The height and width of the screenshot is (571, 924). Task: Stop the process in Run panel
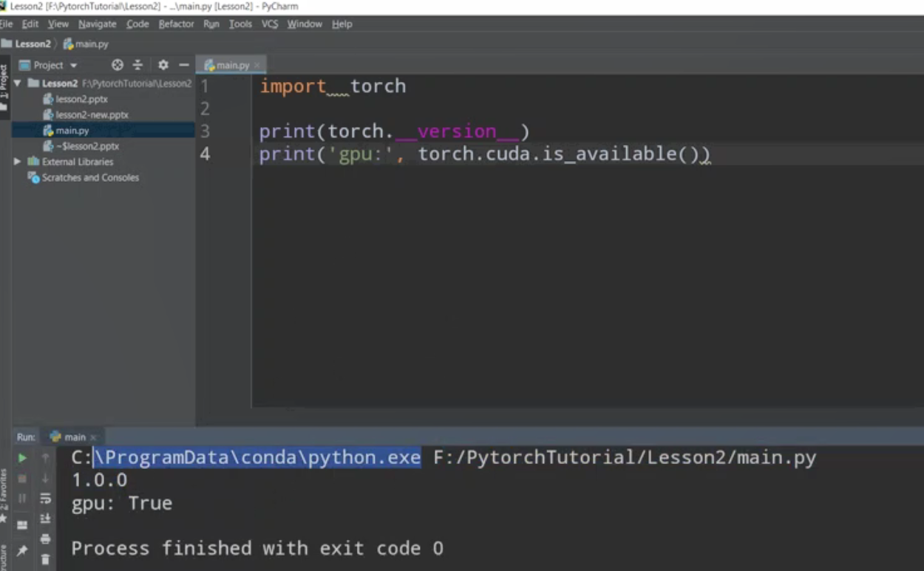[22, 479]
